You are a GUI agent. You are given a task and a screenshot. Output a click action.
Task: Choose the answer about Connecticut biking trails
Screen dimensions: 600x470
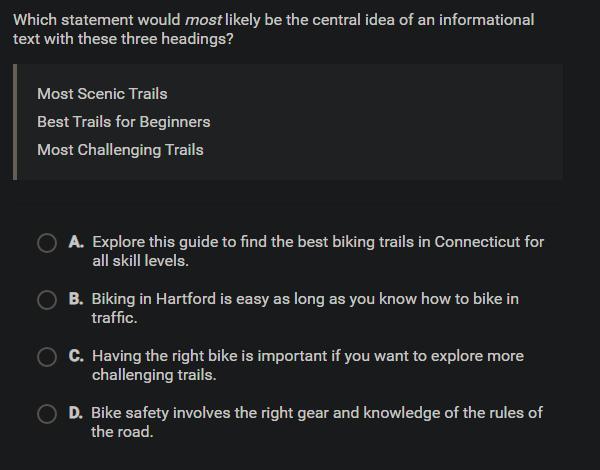(318, 242)
